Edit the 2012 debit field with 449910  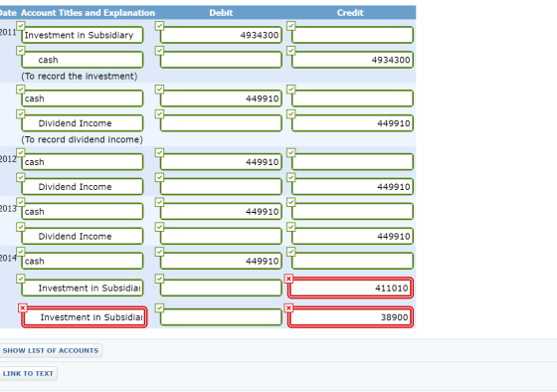(x=221, y=162)
